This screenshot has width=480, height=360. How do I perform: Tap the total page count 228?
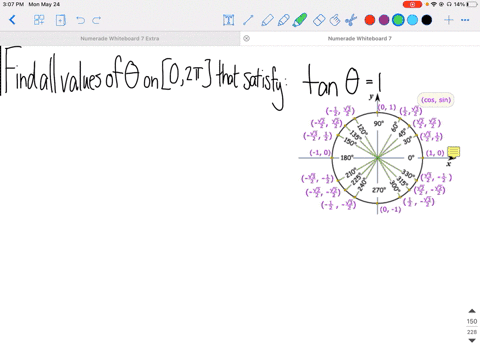tap(472, 332)
